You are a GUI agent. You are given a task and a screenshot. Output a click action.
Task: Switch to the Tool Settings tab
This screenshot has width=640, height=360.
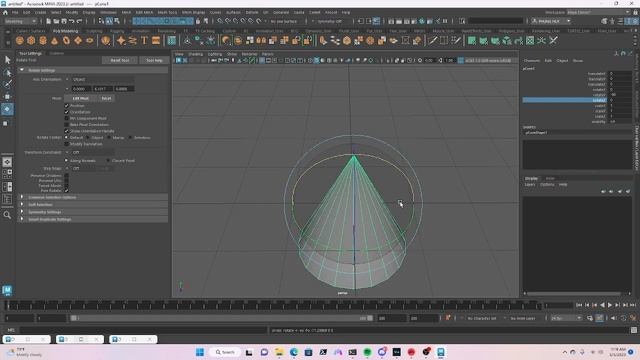(30, 53)
